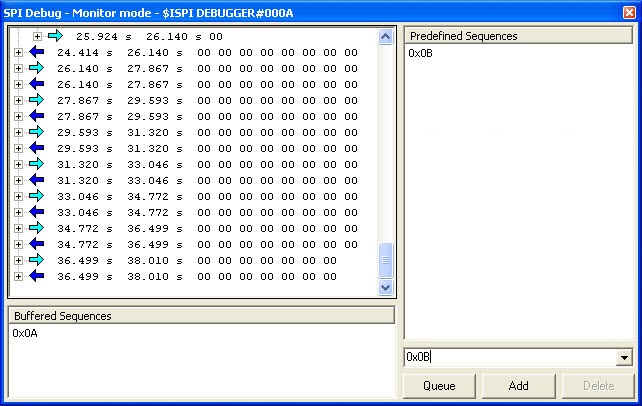
Task: Focus the sequence input field containing 0x0B
Action: (x=510, y=357)
